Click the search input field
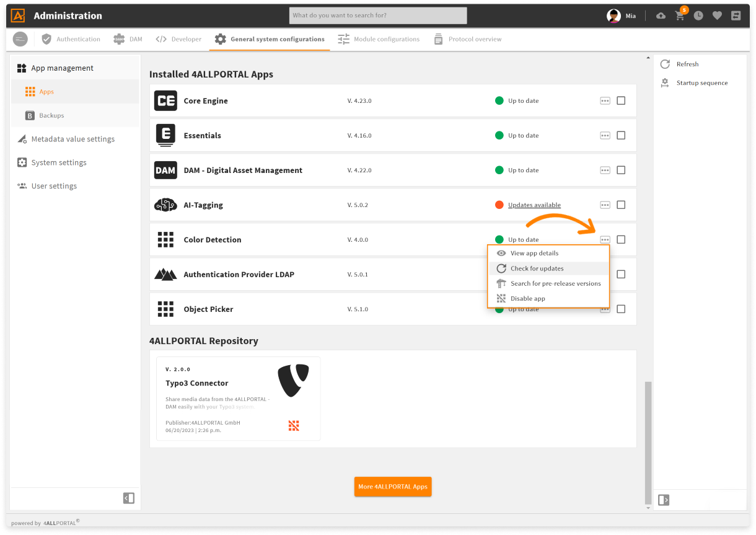 point(378,15)
